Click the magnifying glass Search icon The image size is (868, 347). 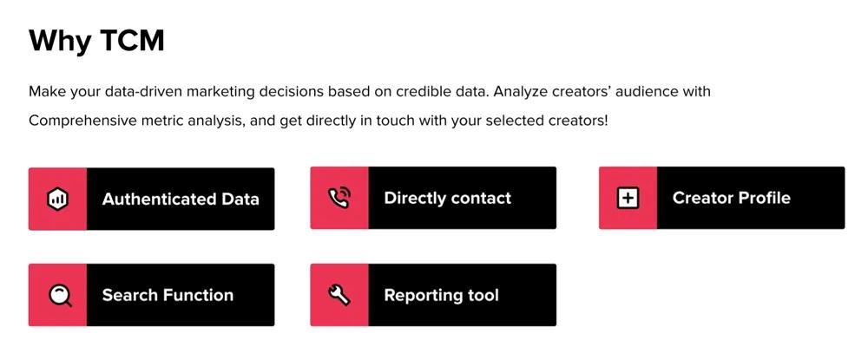coord(59,296)
